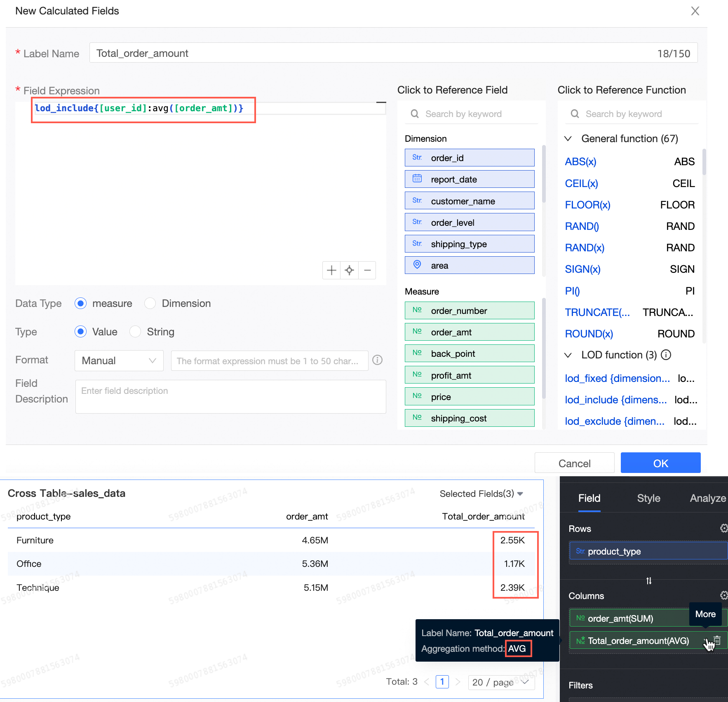
Task: Click search icon in Reference Field panel
Action: (415, 114)
